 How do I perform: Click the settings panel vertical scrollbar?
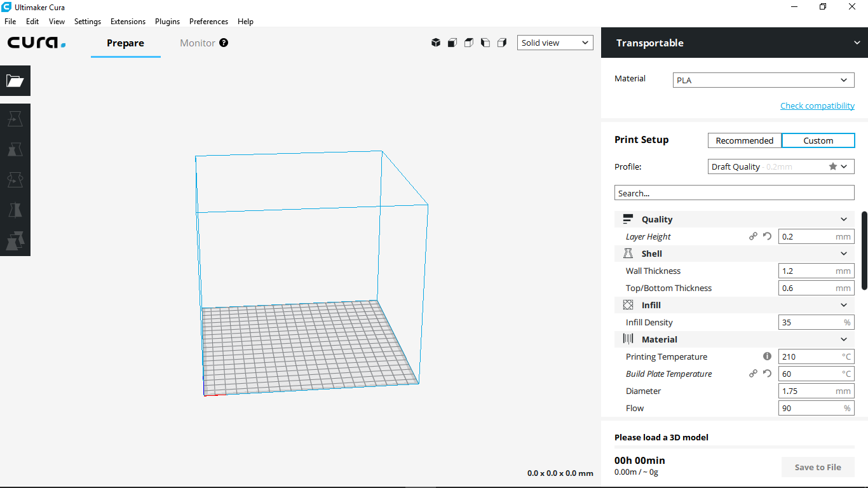point(864,250)
